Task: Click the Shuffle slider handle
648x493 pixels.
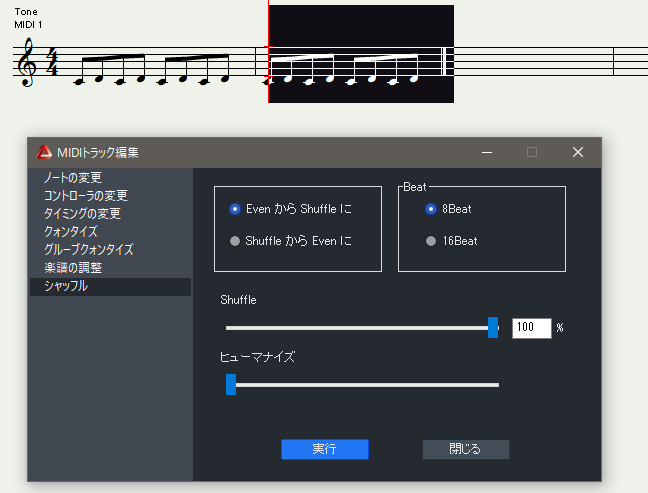Action: click(493, 328)
